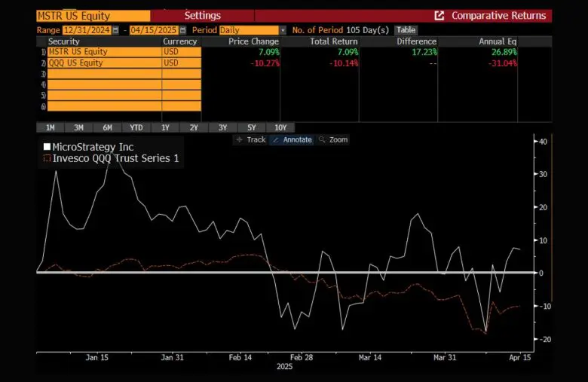
Task: Toggle MicroStrategy Inc white legend swatch
Action: pyautogui.click(x=47, y=147)
